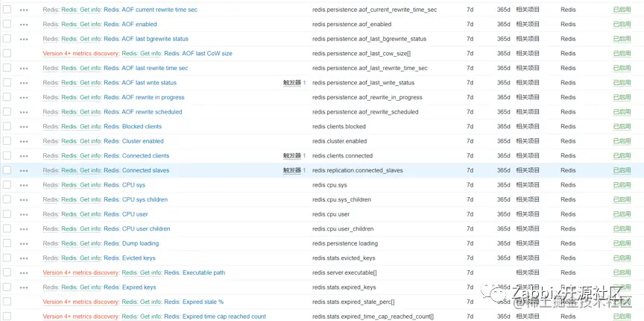Open the ellipsis menu for the Redis: CPU user item

(24, 214)
